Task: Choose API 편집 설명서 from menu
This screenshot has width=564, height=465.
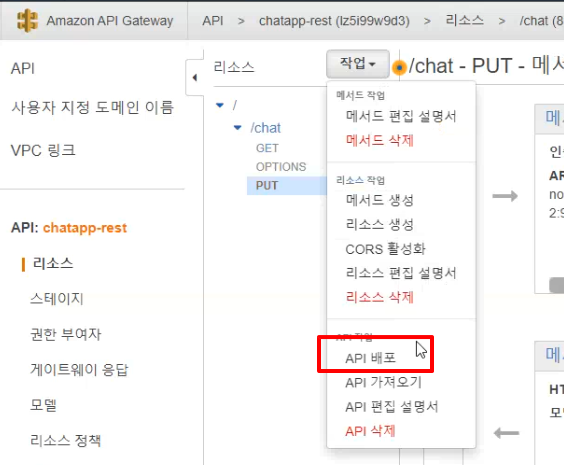Action: pyautogui.click(x=392, y=407)
